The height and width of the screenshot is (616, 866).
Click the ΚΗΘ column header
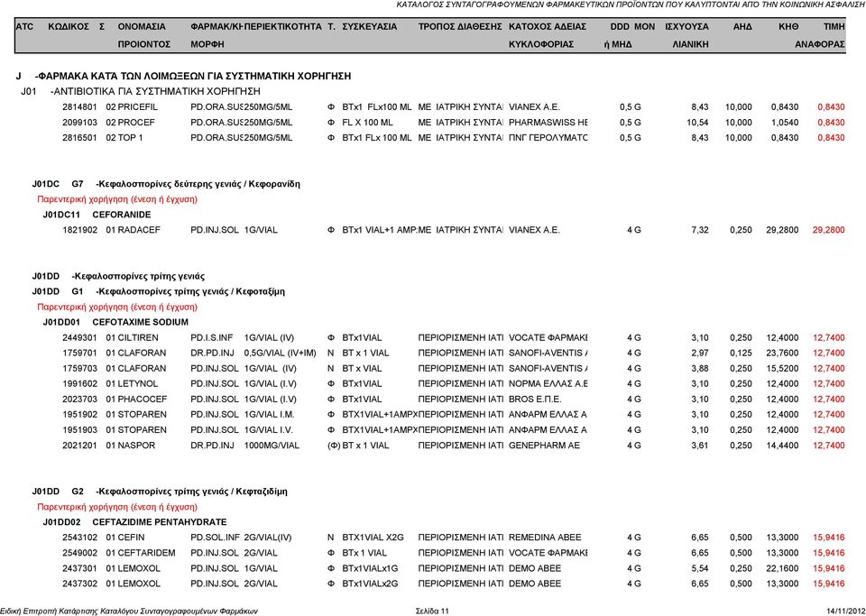click(788, 26)
